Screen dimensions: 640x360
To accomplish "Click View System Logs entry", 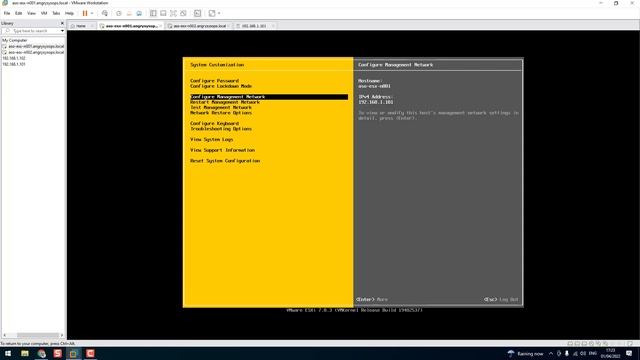I will [211, 140].
